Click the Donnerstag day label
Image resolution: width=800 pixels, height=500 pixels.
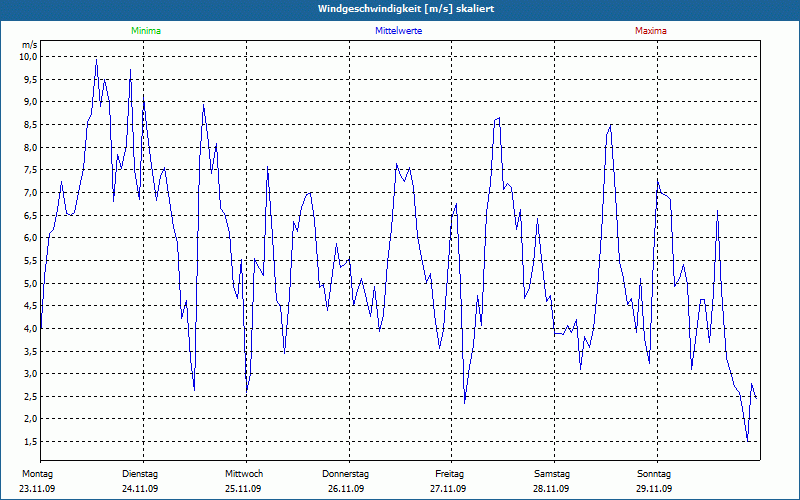pyautogui.click(x=345, y=474)
